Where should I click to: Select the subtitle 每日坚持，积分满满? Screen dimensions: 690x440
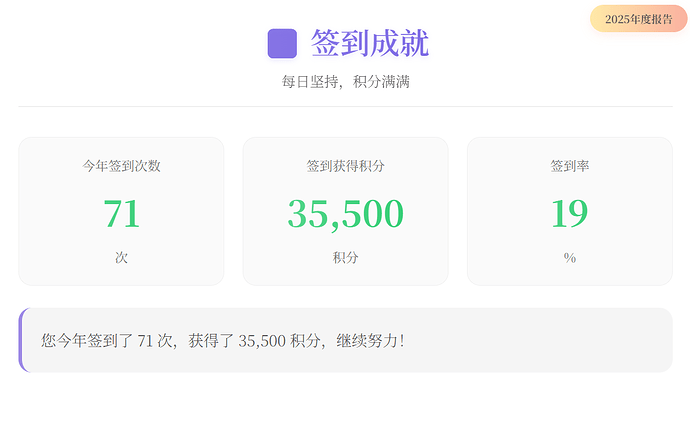click(345, 82)
